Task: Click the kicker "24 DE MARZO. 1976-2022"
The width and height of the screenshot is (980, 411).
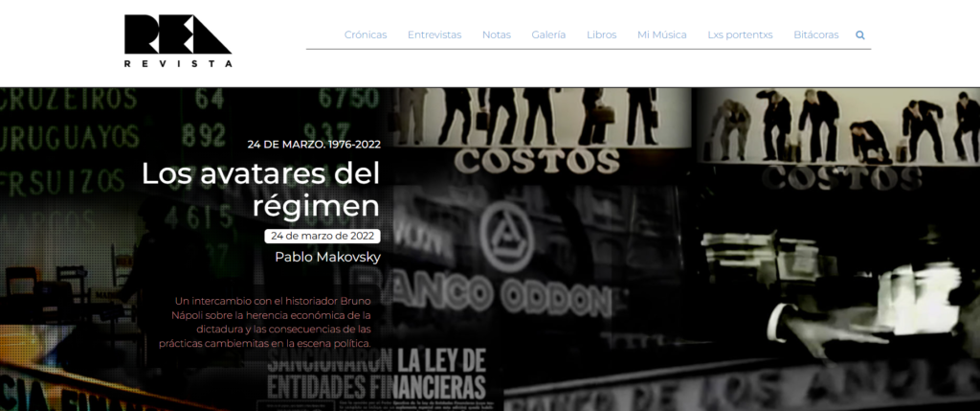Action: pos(313,145)
